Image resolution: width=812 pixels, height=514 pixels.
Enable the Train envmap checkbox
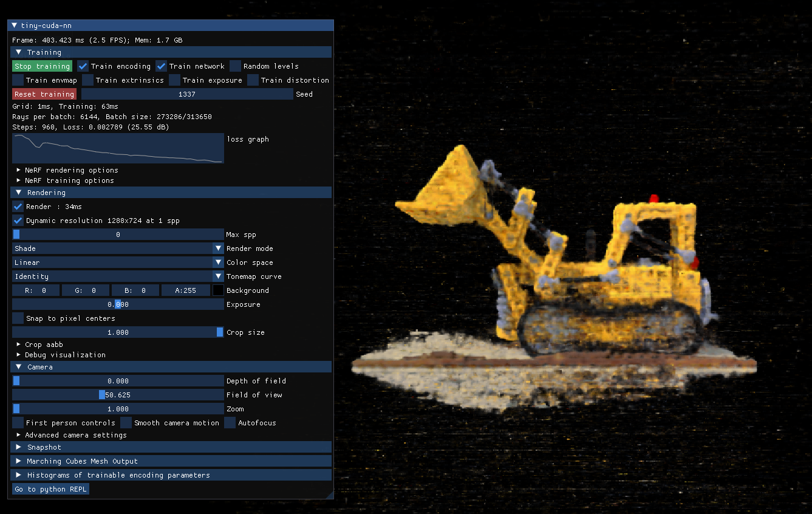(18, 80)
